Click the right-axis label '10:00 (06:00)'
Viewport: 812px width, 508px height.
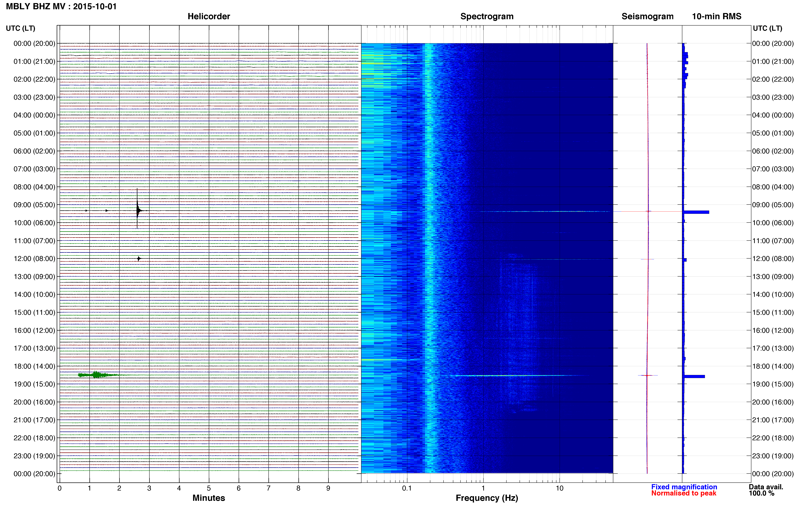[x=773, y=223]
